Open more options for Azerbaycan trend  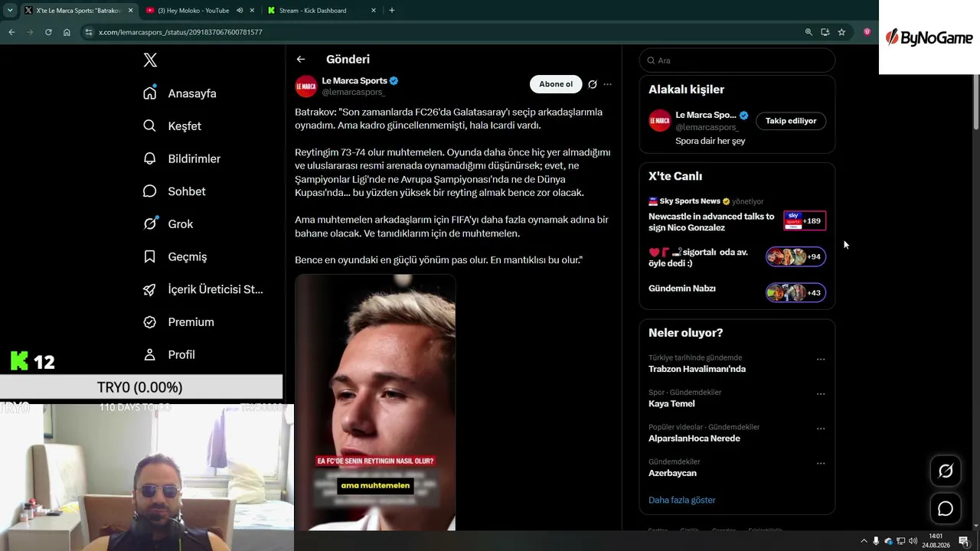tap(821, 463)
